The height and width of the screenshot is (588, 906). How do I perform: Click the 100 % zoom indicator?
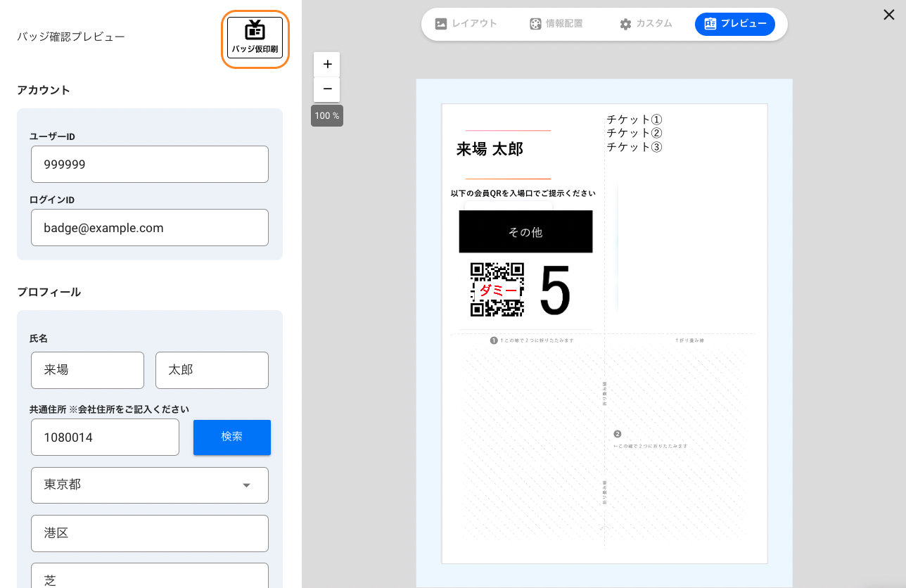click(x=327, y=115)
